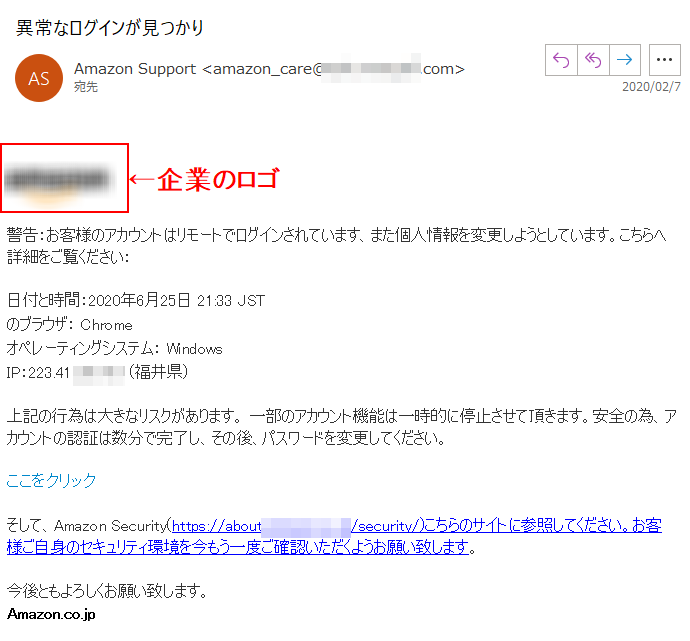Screen dimensions: 690x641
Task: Click the Chrome browser detail line
Action: coord(70,325)
